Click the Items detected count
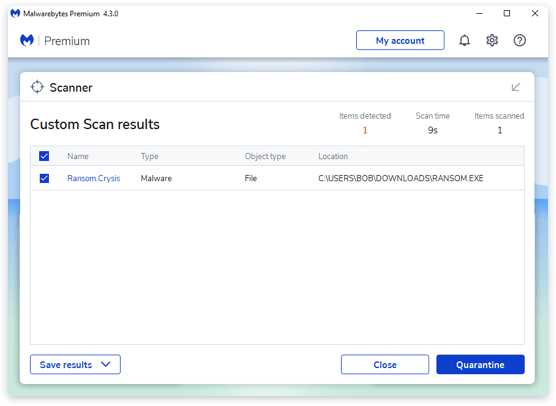Screen dimensions: 556x406 tap(365, 130)
